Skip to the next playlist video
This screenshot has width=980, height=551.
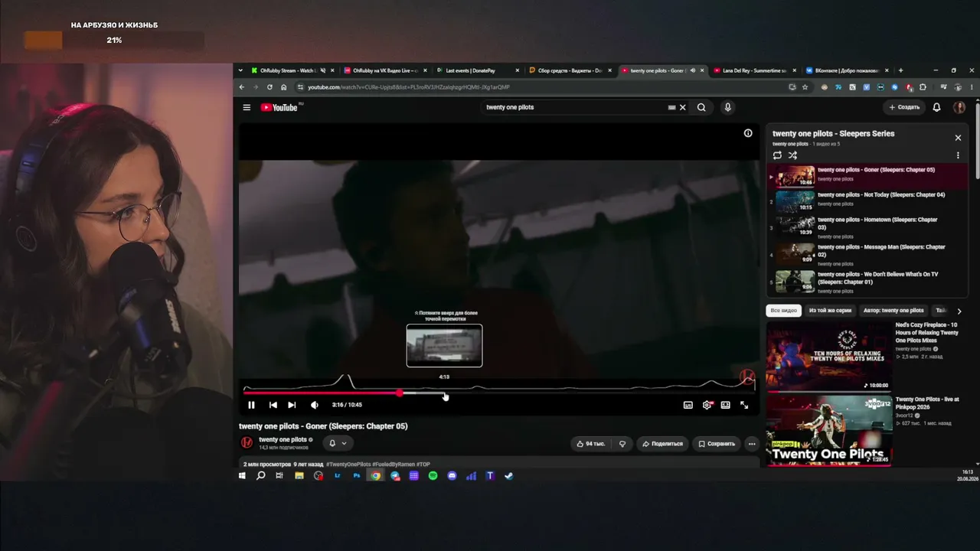292,405
